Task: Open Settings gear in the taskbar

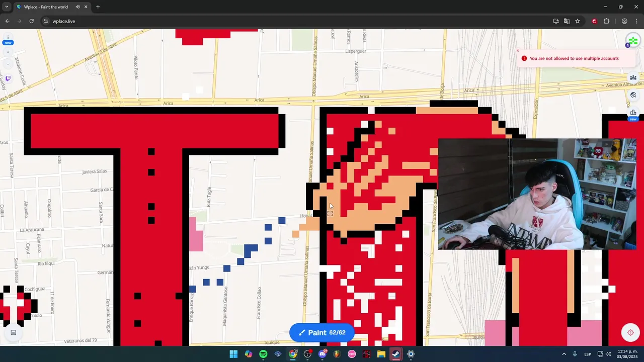Action: pos(411,354)
